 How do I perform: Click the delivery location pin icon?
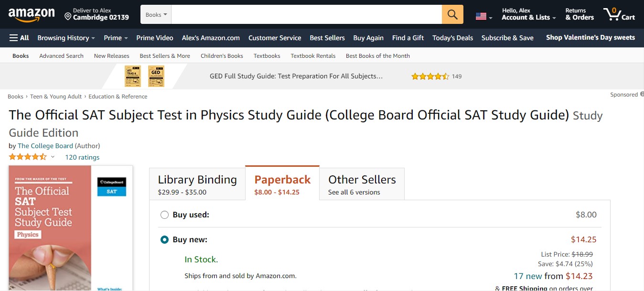[68, 17]
